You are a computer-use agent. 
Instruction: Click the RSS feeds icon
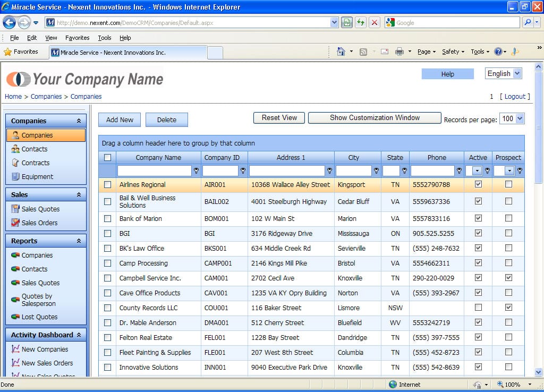tap(363, 52)
